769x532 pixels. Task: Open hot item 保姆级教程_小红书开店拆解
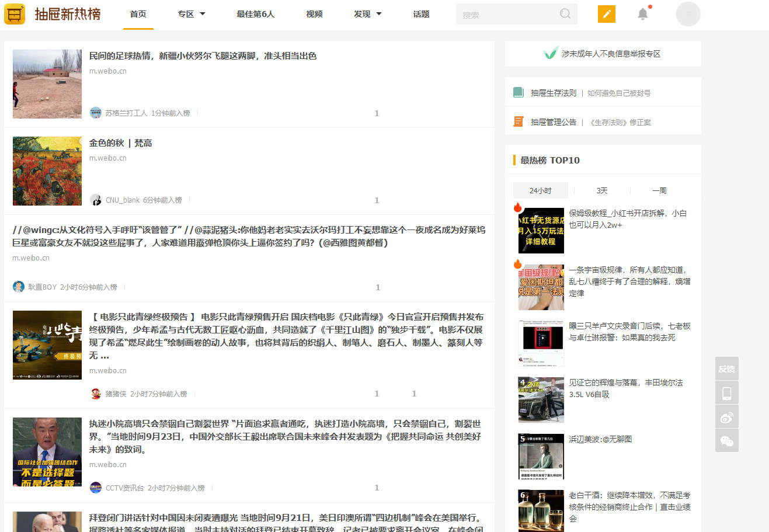[628, 219]
